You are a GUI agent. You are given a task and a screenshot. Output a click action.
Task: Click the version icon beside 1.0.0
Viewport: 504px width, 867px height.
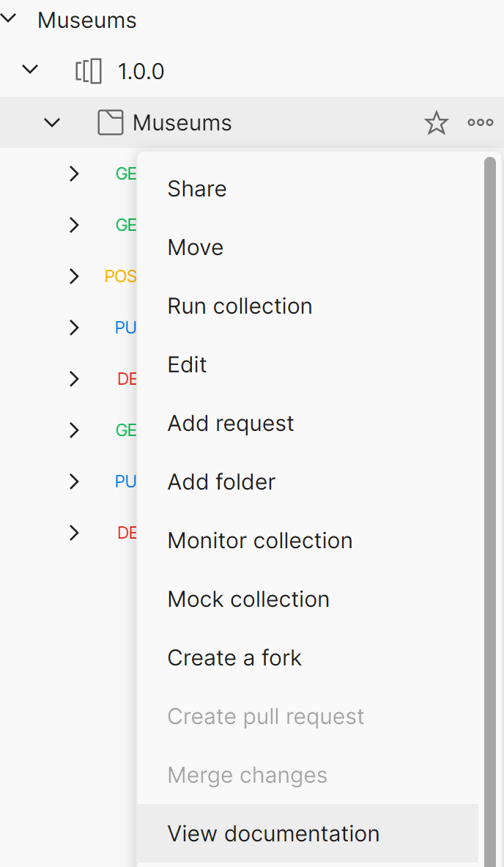(x=88, y=72)
